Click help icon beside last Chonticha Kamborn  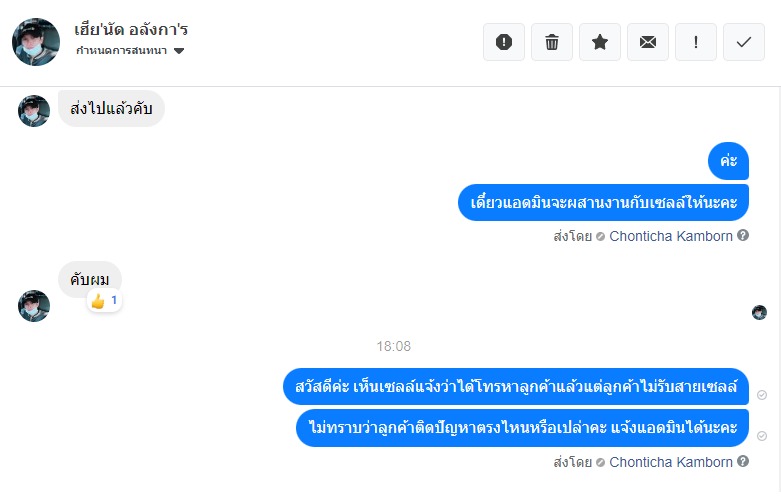pyautogui.click(x=743, y=462)
